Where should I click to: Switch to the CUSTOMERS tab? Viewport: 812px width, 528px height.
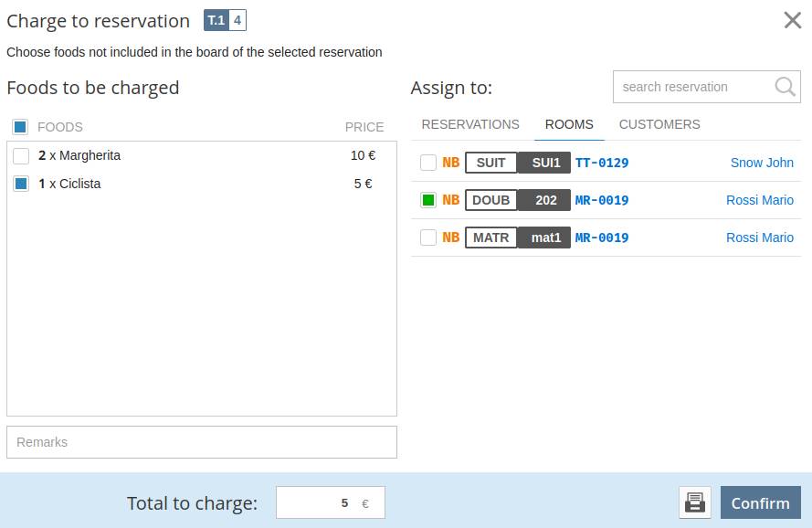[659, 124]
